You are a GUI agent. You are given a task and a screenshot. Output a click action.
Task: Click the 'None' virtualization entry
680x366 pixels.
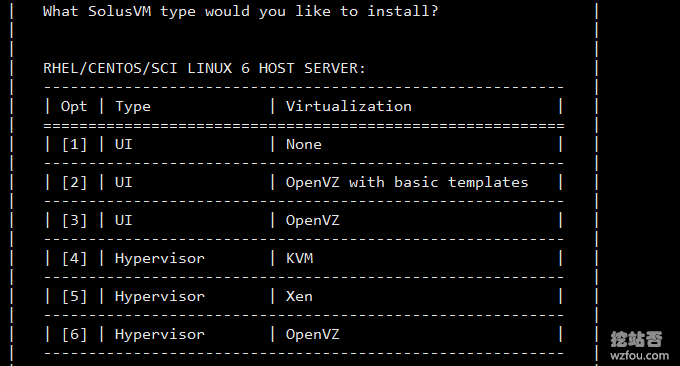304,144
